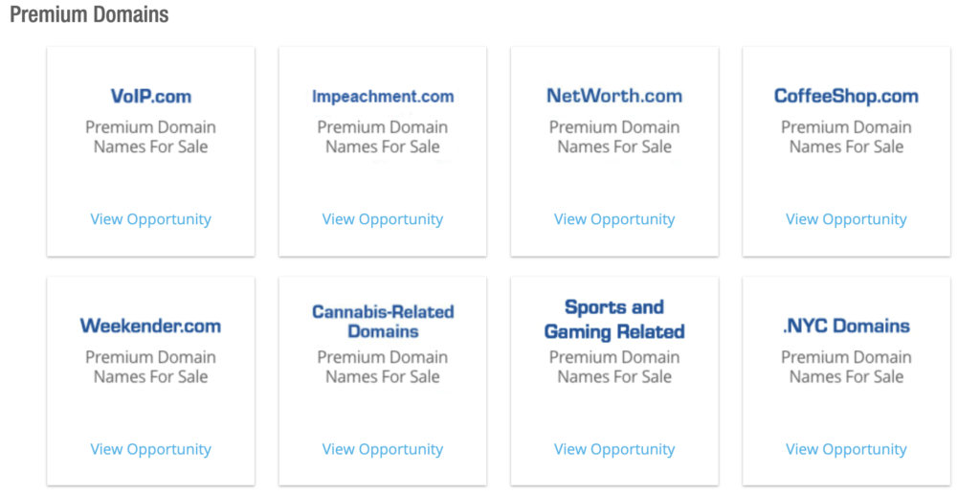Click the CoffeeShop.com title
The width and height of the screenshot is (980, 496).
point(846,97)
